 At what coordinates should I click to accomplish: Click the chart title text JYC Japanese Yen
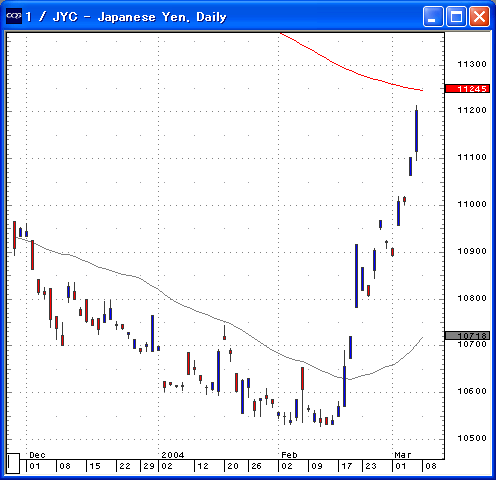126,17
